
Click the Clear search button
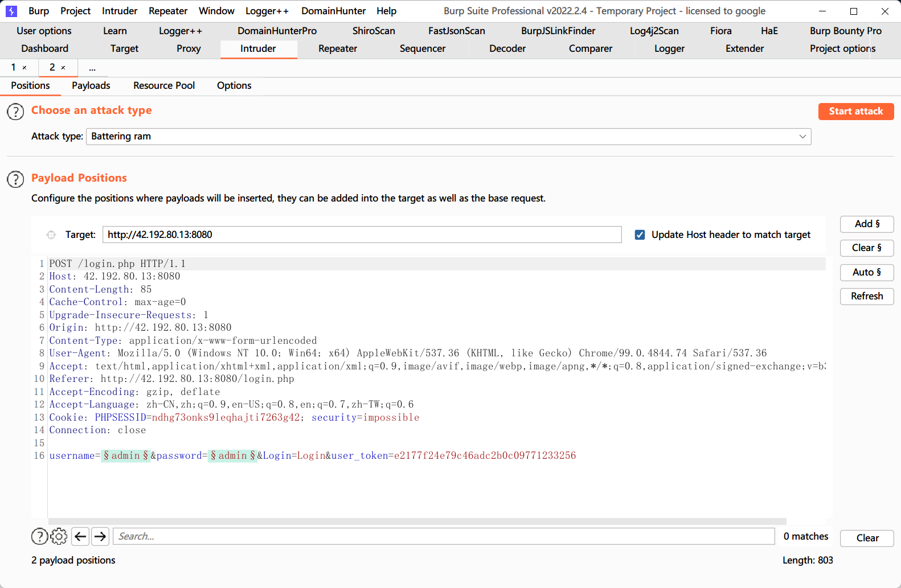pos(867,538)
